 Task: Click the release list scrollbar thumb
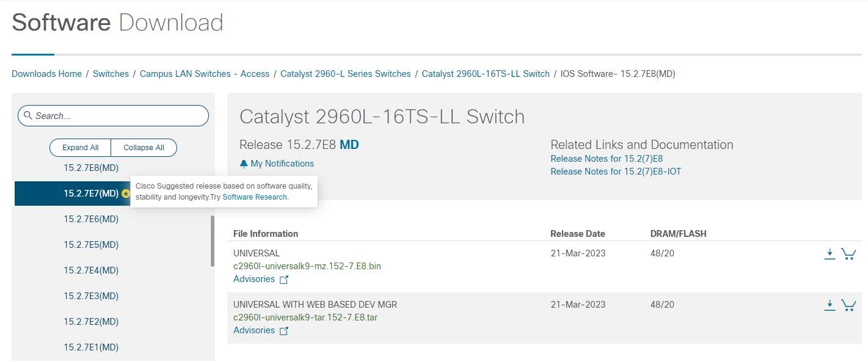click(x=213, y=241)
